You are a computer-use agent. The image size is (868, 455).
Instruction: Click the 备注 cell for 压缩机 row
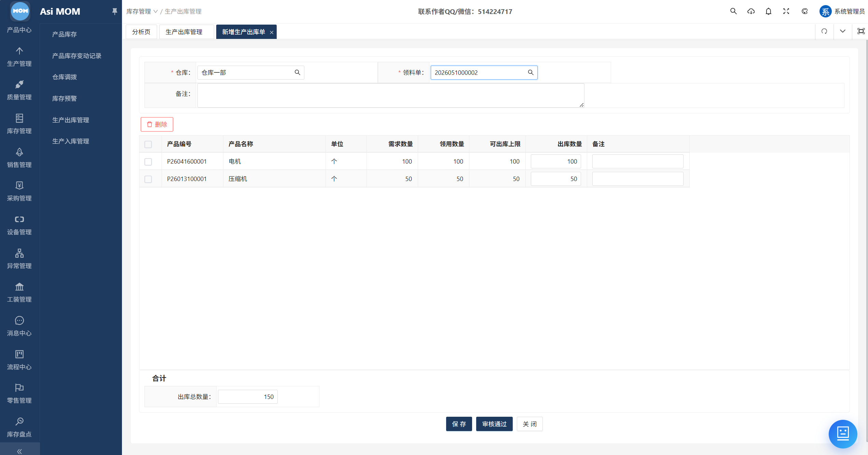coord(638,179)
